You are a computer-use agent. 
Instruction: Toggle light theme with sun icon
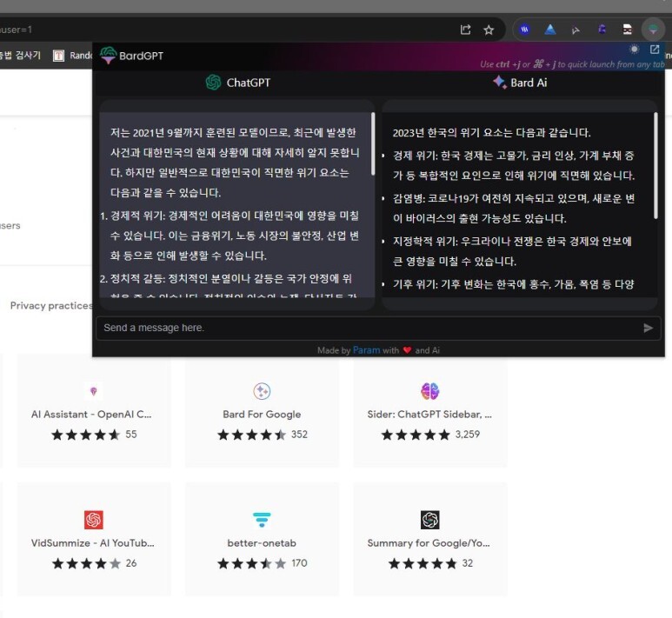click(x=634, y=50)
